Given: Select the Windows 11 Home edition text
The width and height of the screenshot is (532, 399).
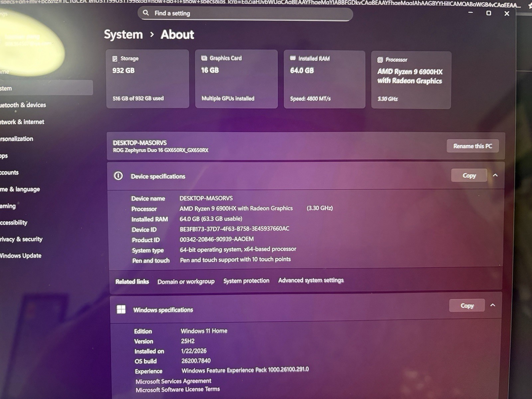Looking at the screenshot, I should pos(204,331).
